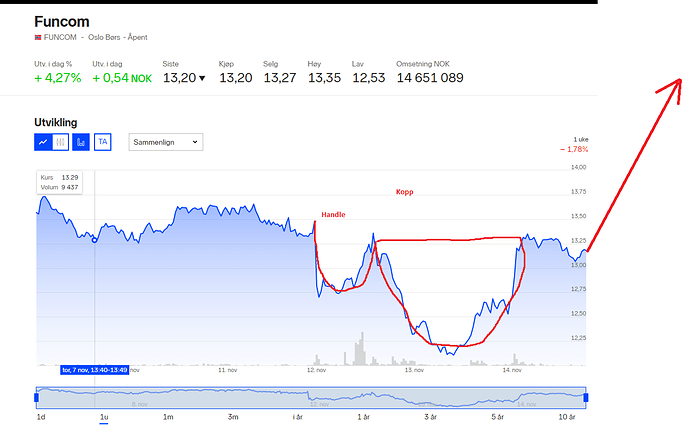Click the Funcom heading

62,22
